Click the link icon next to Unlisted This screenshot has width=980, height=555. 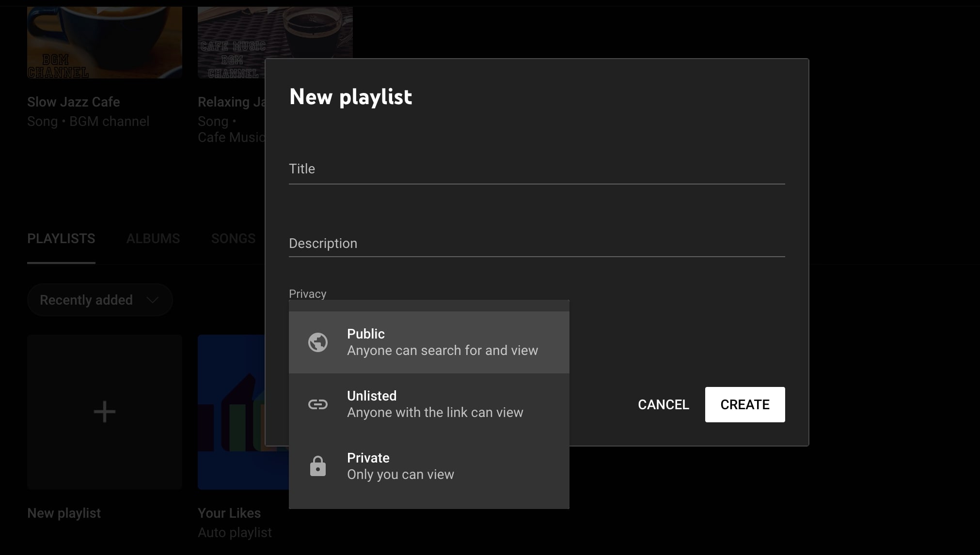[318, 404]
